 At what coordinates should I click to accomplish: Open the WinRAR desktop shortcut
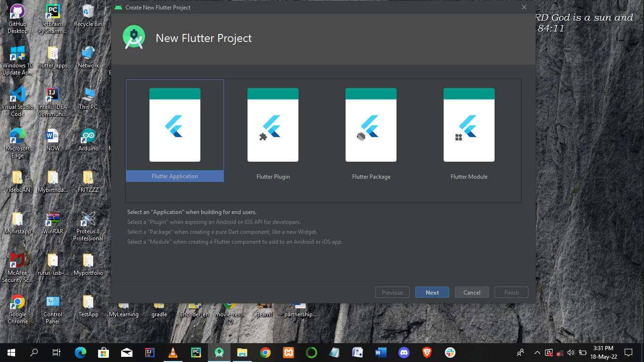[53, 223]
